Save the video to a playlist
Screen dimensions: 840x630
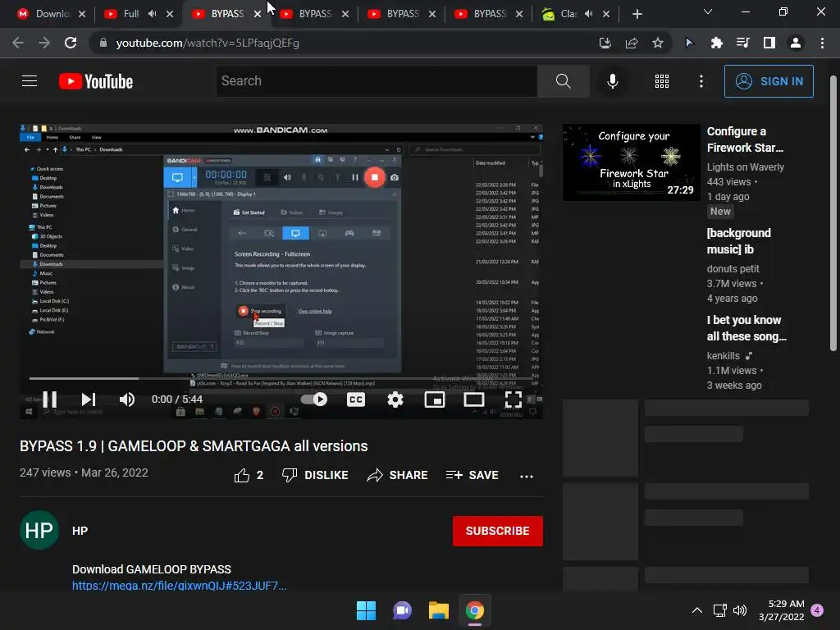coord(472,475)
